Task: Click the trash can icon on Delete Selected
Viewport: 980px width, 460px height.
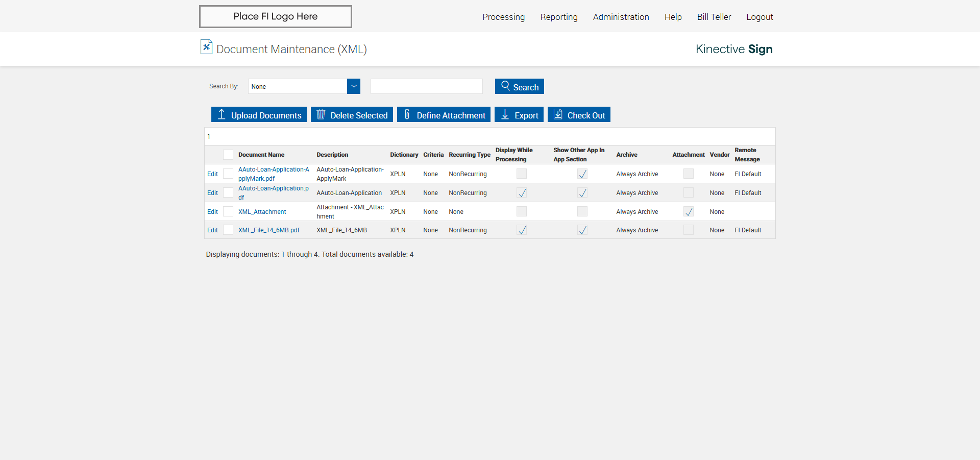Action: click(x=321, y=114)
